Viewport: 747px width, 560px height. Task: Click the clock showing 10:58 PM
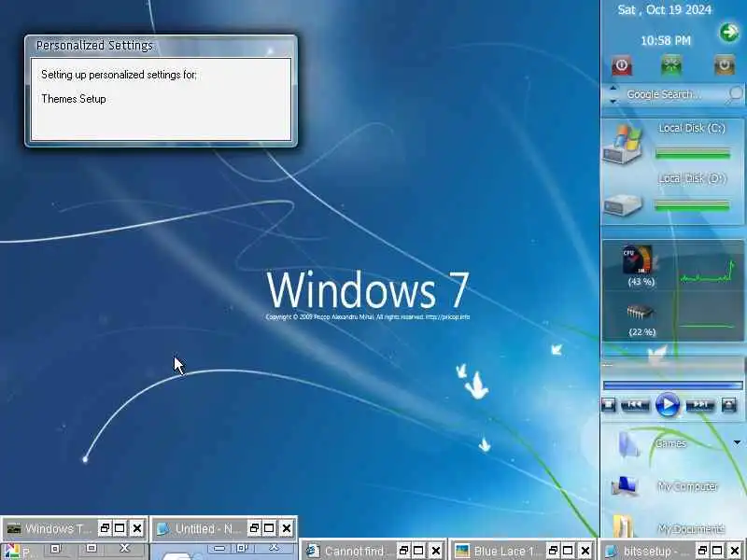coord(666,40)
